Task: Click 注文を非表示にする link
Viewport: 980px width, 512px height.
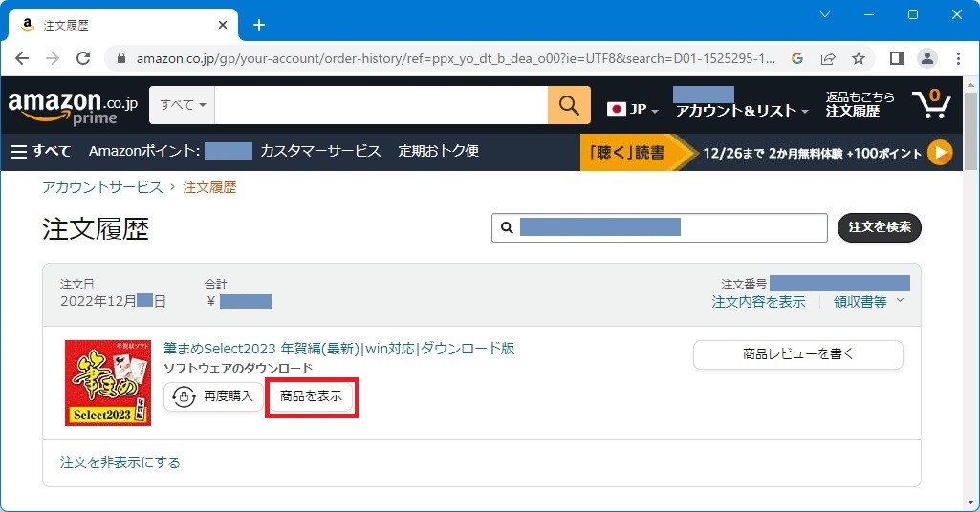Action: pos(120,462)
